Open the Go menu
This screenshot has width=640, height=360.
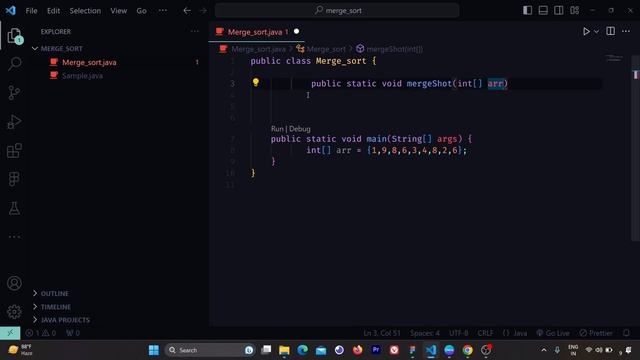(x=141, y=11)
